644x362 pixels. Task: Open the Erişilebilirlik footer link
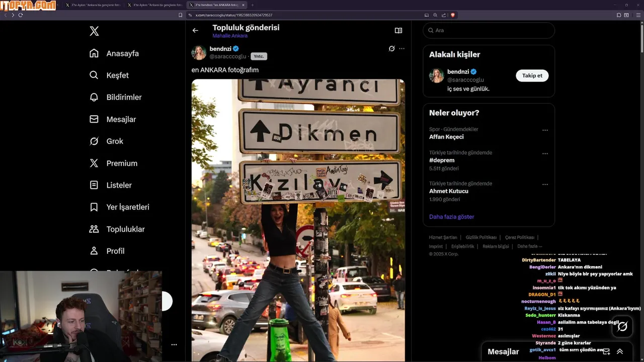(462, 246)
